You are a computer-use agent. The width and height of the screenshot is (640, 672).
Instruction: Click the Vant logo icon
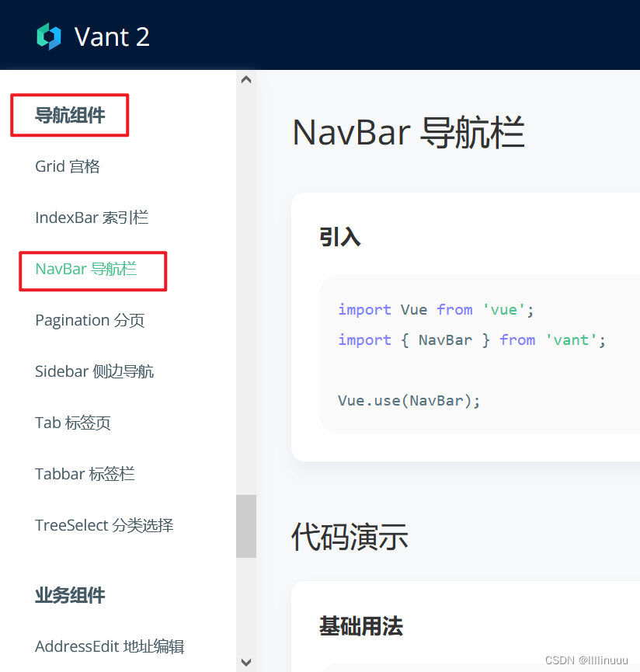(x=49, y=37)
